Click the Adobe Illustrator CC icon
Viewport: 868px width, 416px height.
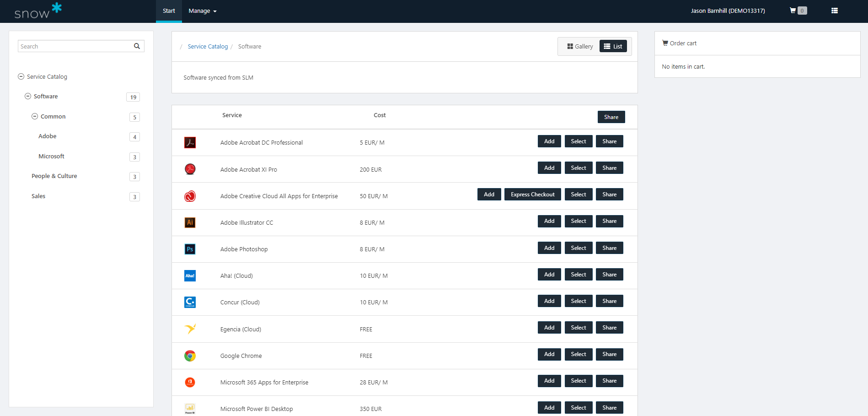pyautogui.click(x=190, y=222)
